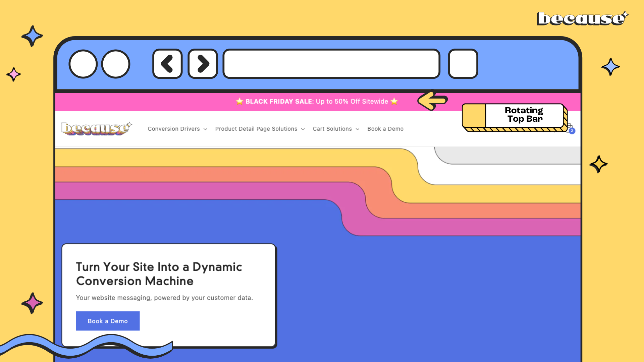
Task: Expand the Cart Solutions chevron
Action: [x=358, y=129]
